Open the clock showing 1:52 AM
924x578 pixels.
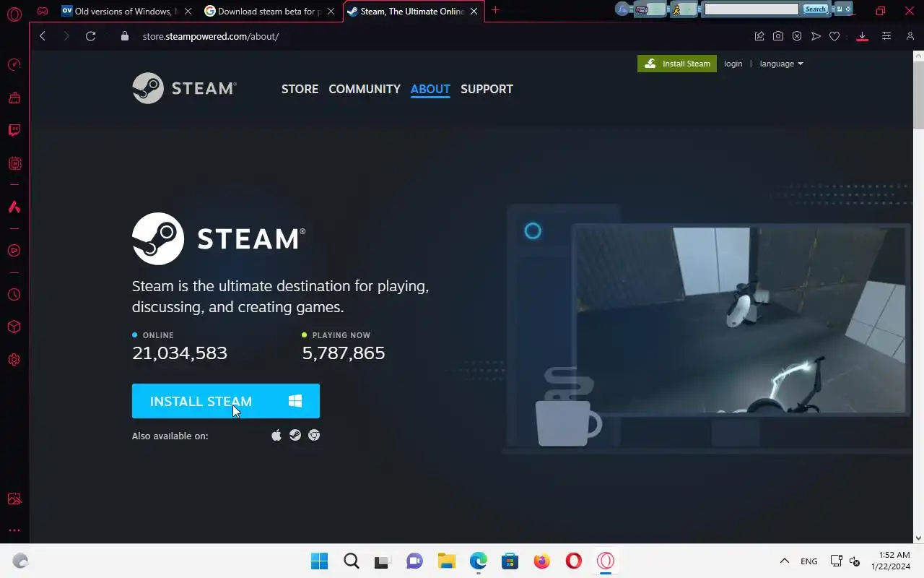[890, 561]
